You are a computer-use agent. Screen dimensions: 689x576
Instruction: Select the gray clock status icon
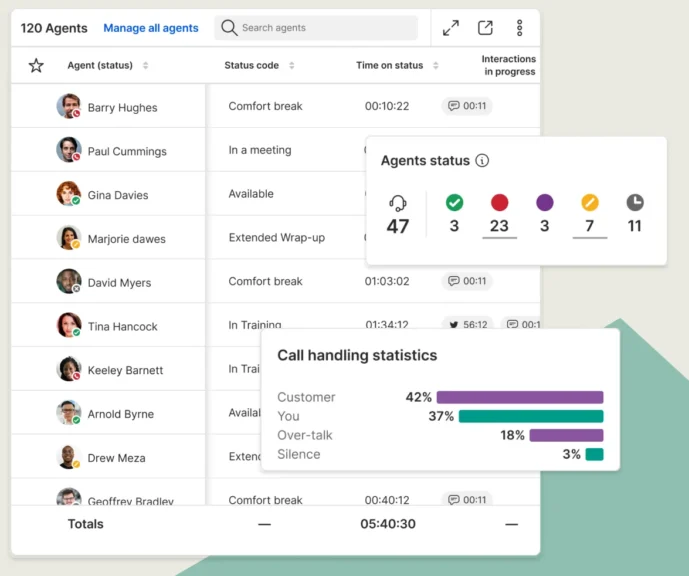(635, 202)
